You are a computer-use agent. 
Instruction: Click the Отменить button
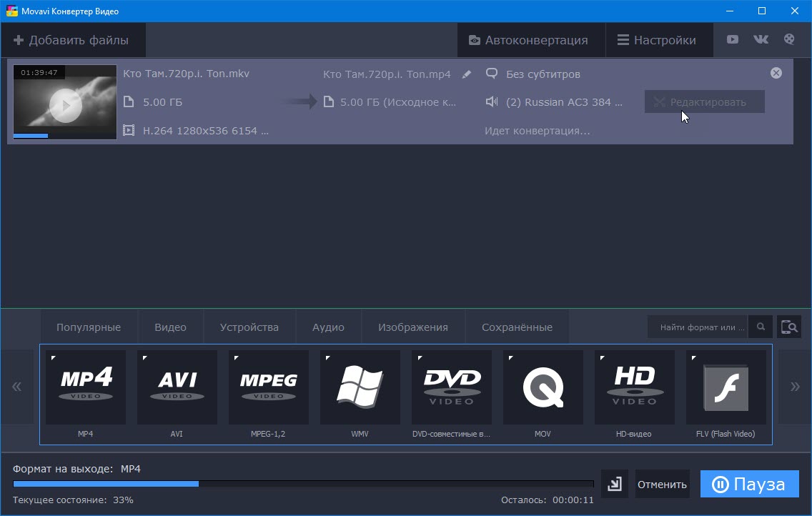click(x=662, y=485)
